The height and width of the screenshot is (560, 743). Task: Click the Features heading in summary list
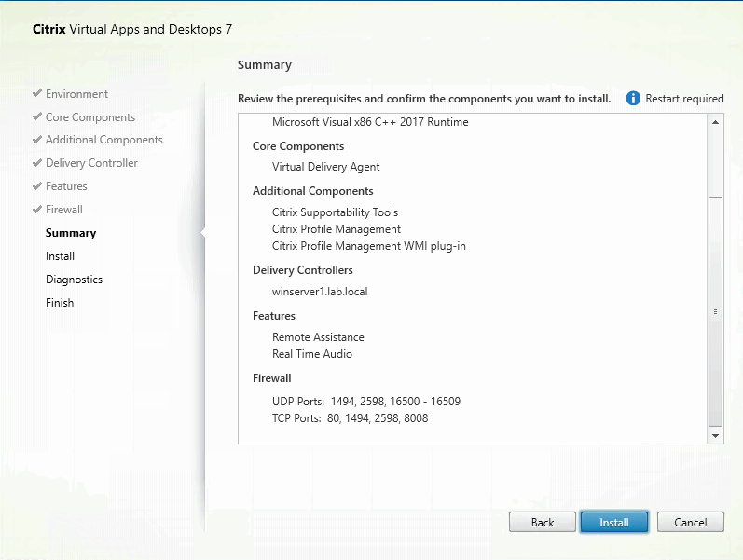[274, 316]
